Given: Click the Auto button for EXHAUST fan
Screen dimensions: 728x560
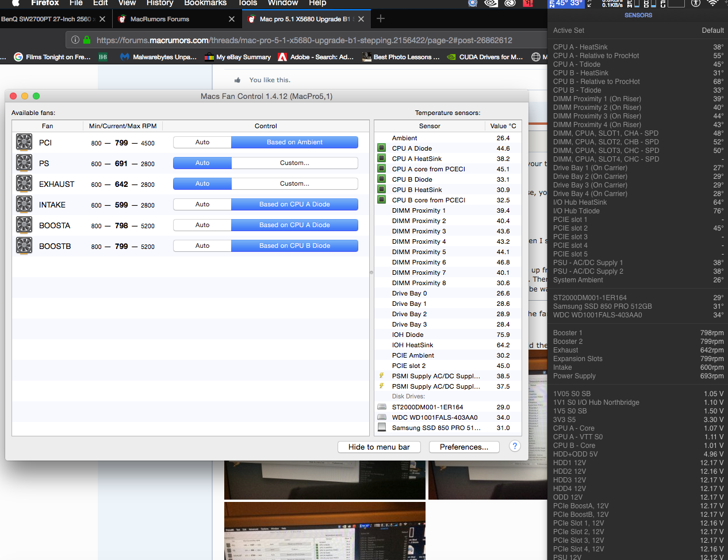Looking at the screenshot, I should pyautogui.click(x=202, y=183).
